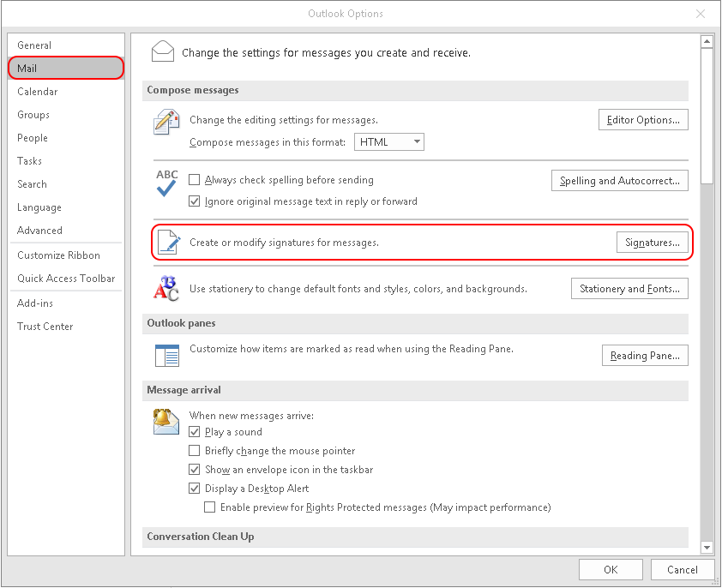The width and height of the screenshot is (722, 588).
Task: Open Customize Ribbon settings
Action: coord(66,255)
